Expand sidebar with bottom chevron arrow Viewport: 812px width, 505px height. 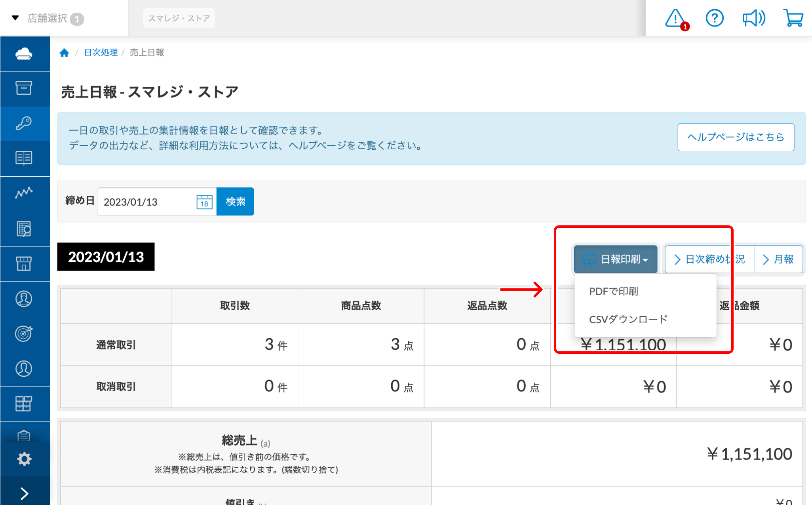point(24,494)
